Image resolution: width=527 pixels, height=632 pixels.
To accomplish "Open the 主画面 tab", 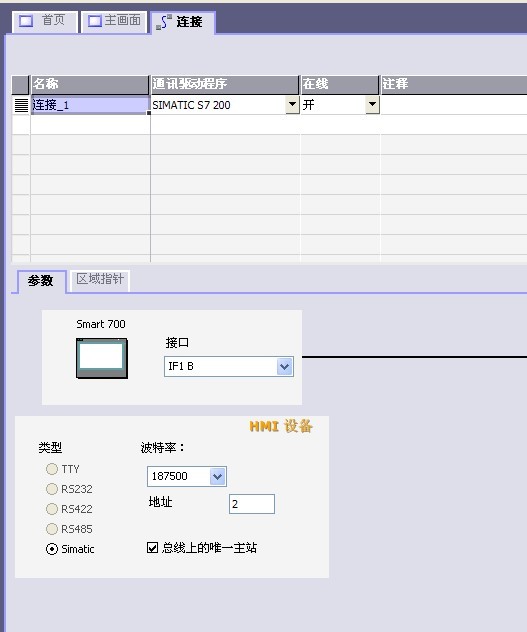I will pos(115,21).
